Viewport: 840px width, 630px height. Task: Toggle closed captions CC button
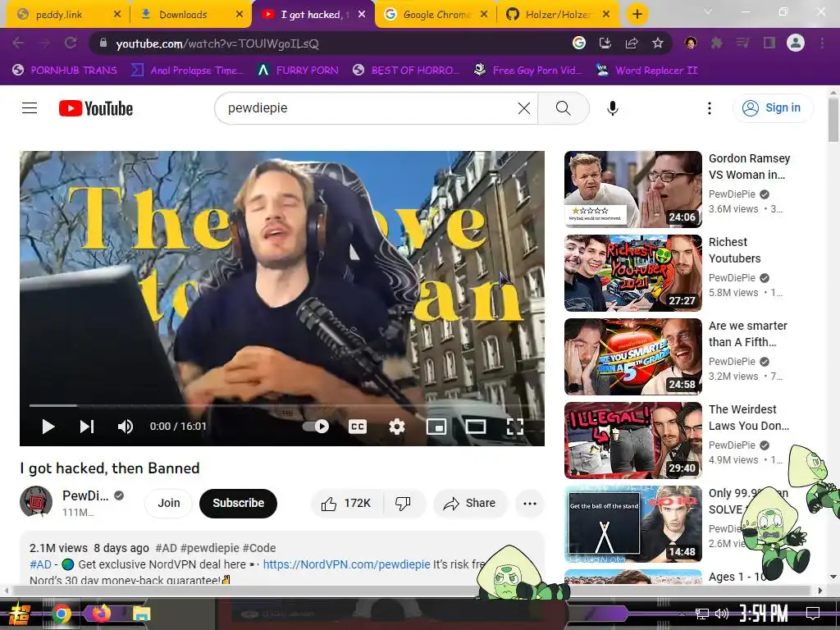pos(358,427)
